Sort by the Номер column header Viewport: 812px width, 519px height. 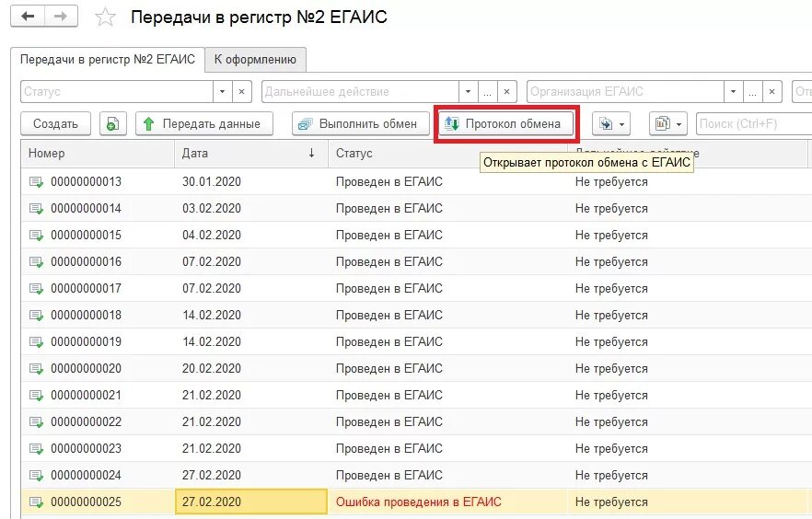click(98, 153)
